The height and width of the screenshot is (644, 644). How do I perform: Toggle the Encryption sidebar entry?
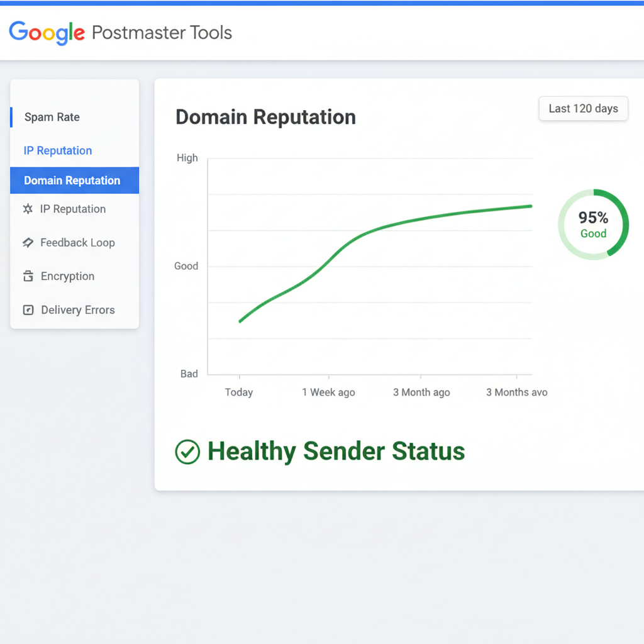point(65,276)
